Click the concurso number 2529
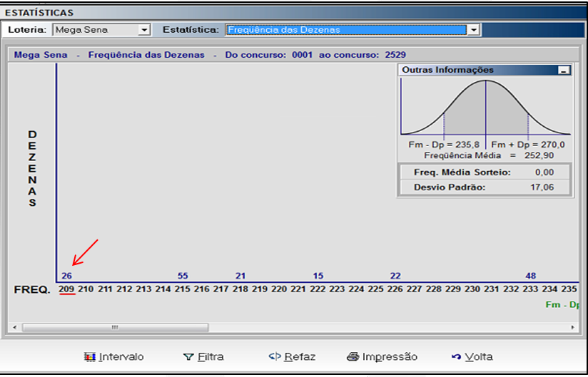 (x=395, y=55)
